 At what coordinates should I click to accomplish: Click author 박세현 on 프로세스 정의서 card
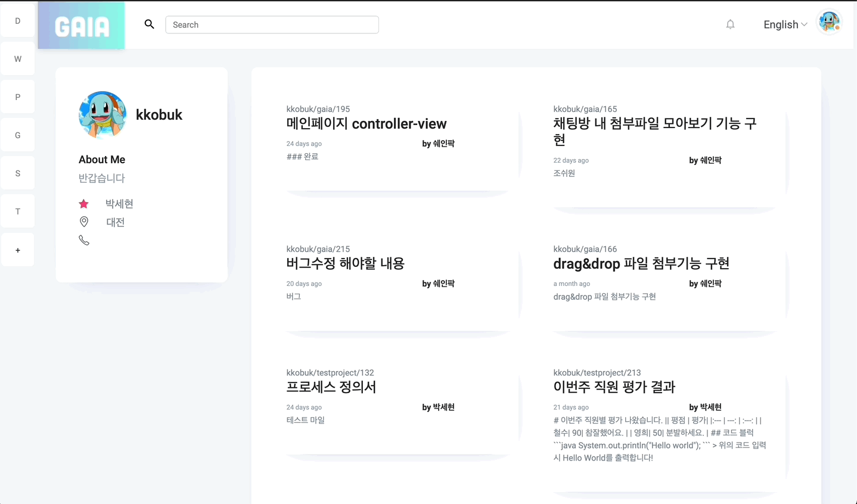click(x=439, y=407)
